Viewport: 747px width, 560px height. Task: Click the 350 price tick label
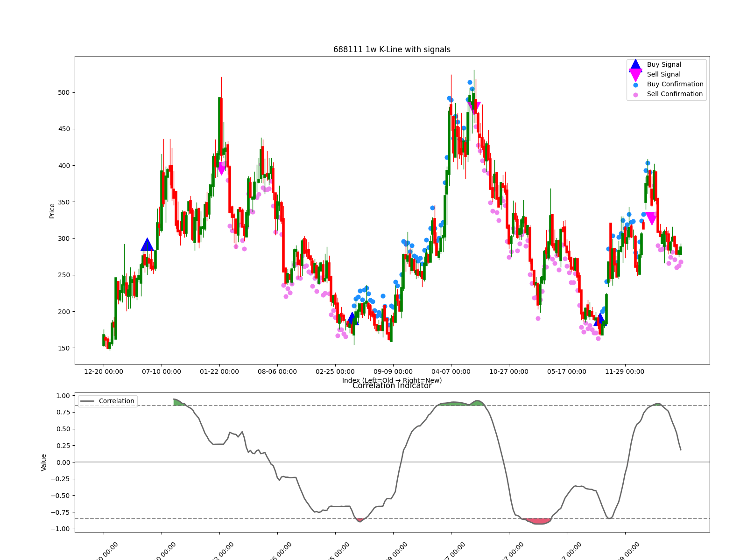click(64, 202)
